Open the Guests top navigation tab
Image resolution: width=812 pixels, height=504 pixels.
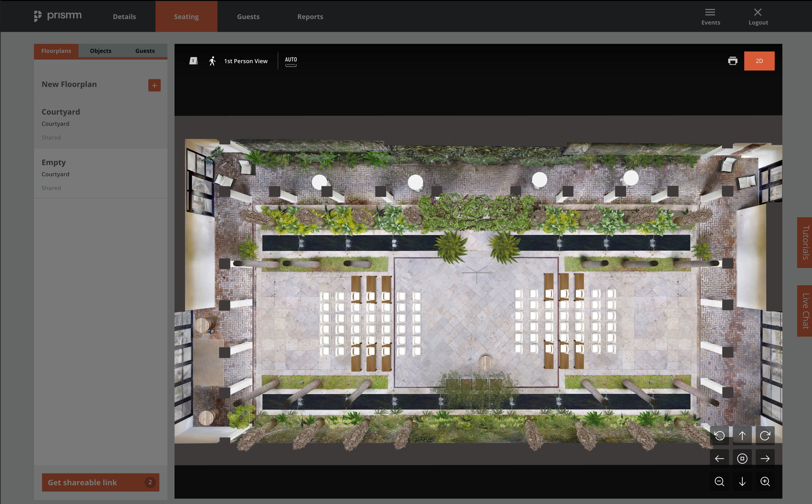click(248, 17)
